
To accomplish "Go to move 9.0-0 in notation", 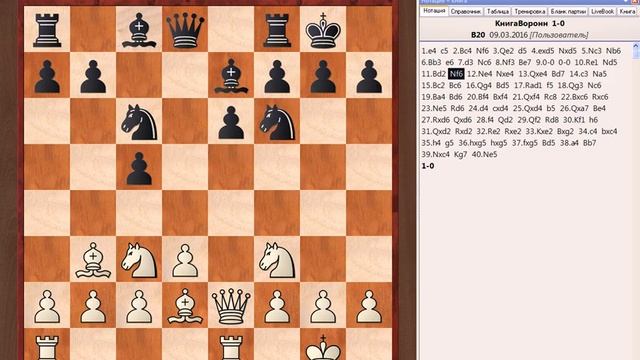I will point(545,62).
